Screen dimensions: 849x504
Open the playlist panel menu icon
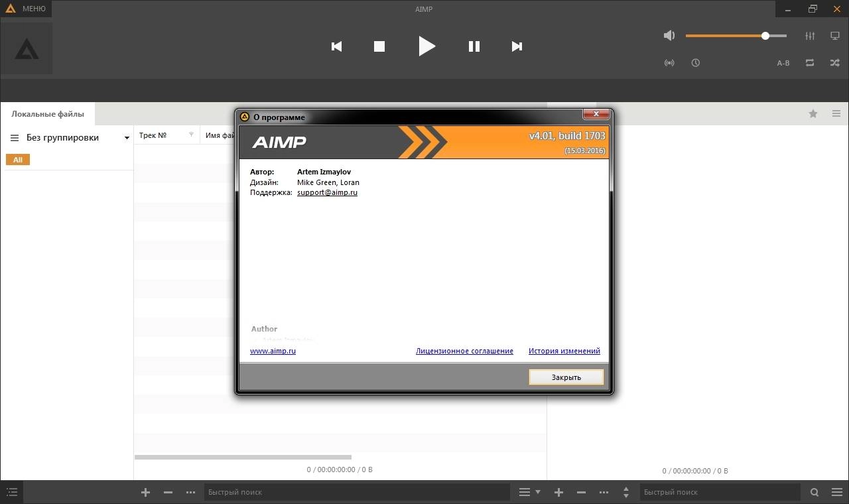[x=836, y=113]
